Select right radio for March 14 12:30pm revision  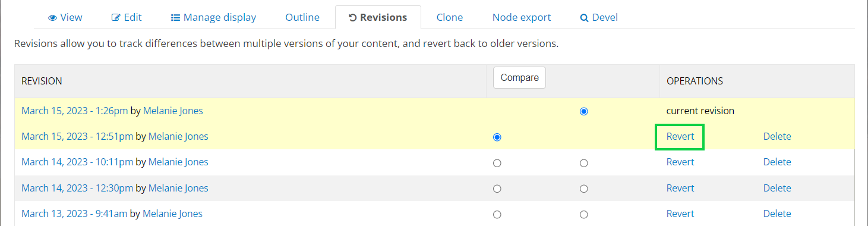coord(584,189)
